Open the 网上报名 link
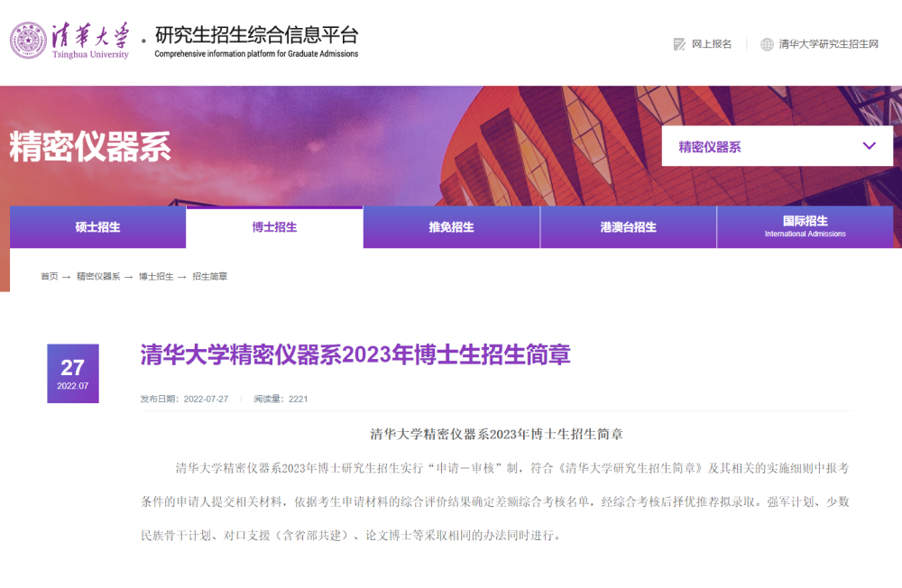This screenshot has width=902, height=588. coord(712,44)
